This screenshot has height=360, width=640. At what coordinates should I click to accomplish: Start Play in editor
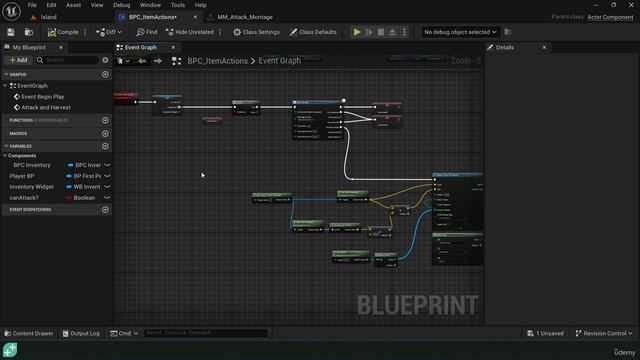pyautogui.click(x=357, y=32)
